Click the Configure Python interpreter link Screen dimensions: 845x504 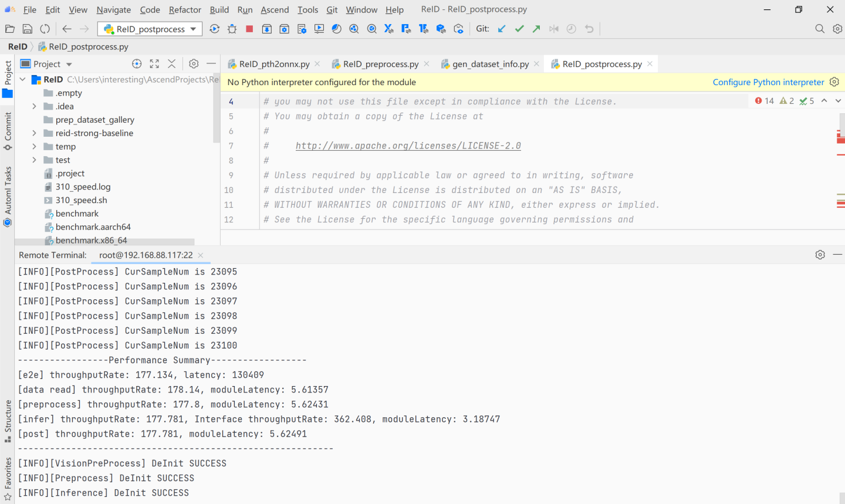point(768,82)
